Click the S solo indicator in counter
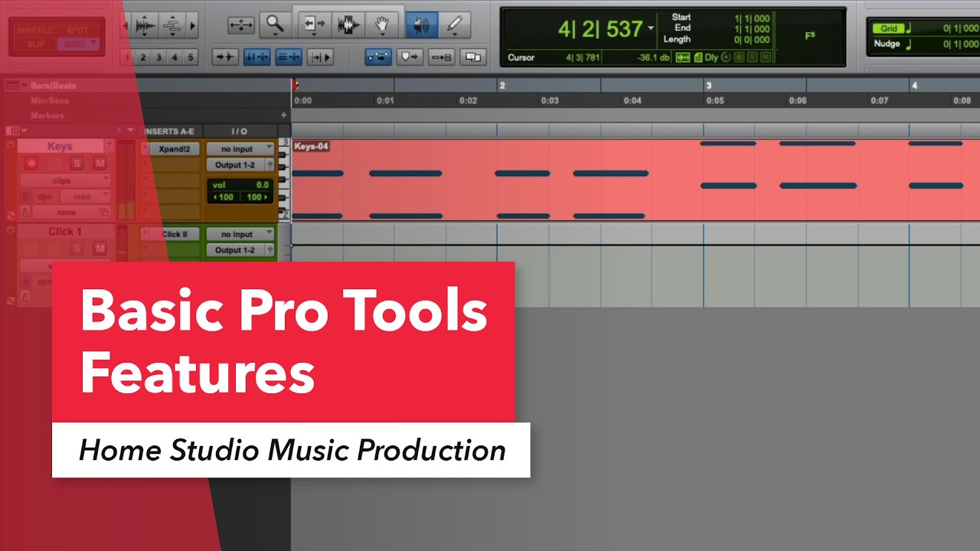 pos(752,57)
